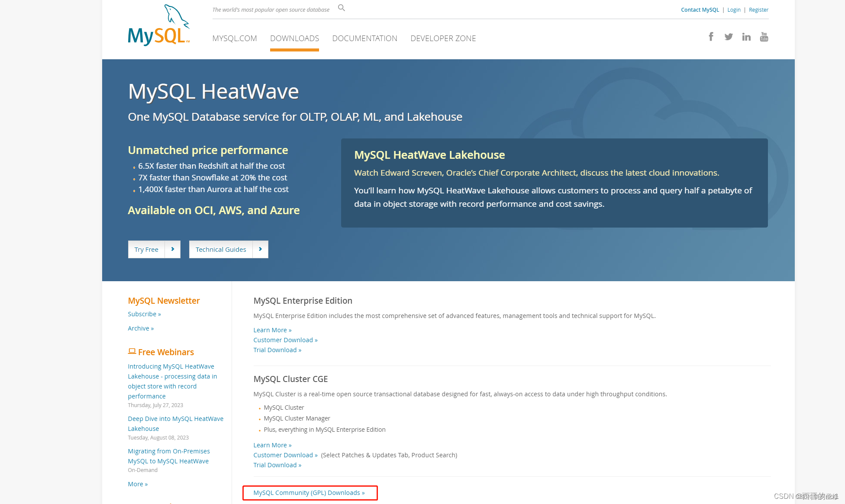The height and width of the screenshot is (504, 845).
Task: Click the Free Webinars laptop icon
Action: click(132, 351)
